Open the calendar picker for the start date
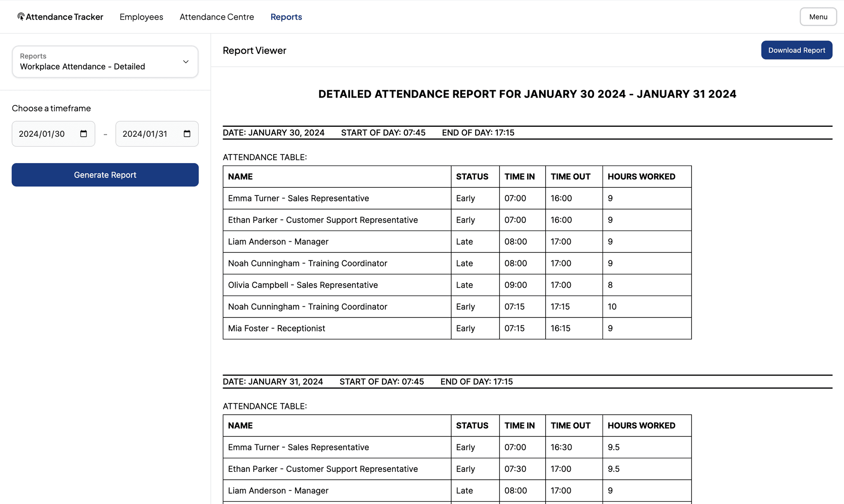 point(83,133)
